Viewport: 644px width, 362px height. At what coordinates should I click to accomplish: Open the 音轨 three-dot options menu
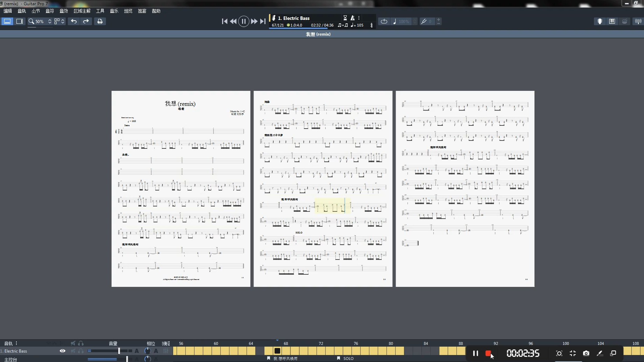[x=16, y=343]
